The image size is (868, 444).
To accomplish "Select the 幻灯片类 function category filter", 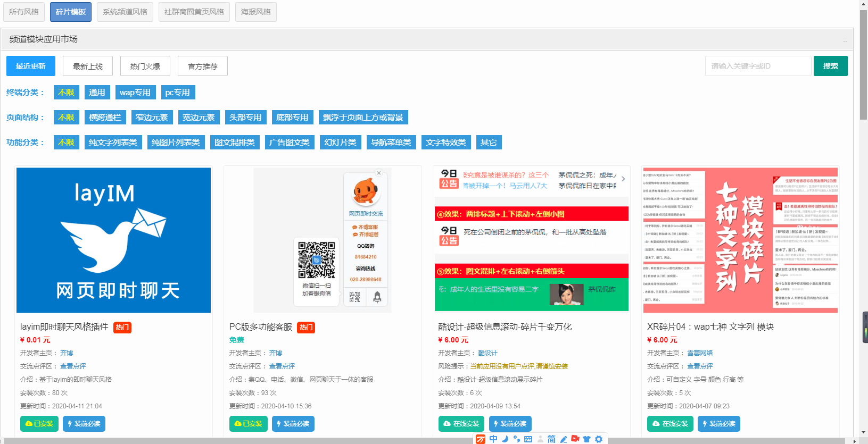I will click(x=341, y=143).
